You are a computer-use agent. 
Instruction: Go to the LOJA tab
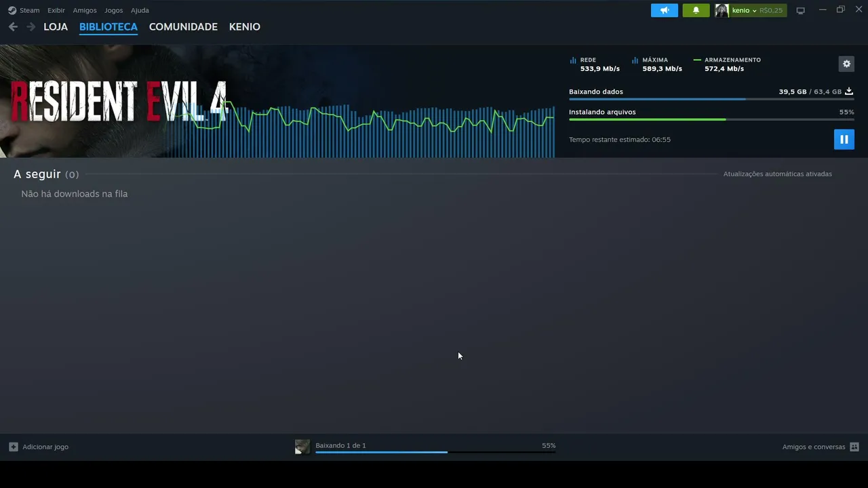pyautogui.click(x=56, y=26)
